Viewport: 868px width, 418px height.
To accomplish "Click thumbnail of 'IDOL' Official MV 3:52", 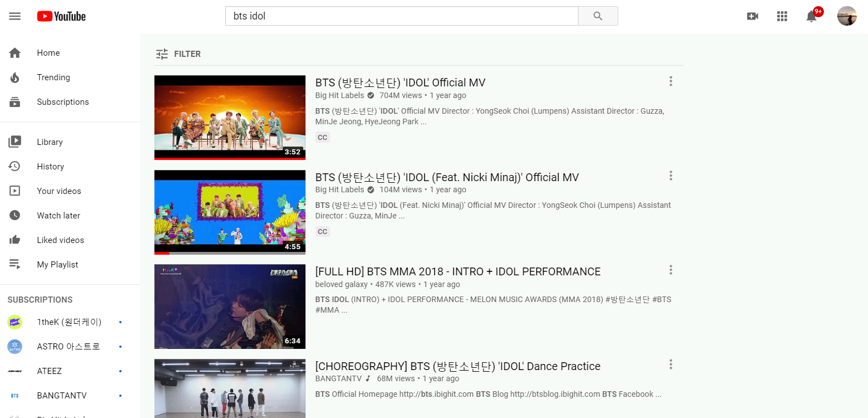I will 230,118.
